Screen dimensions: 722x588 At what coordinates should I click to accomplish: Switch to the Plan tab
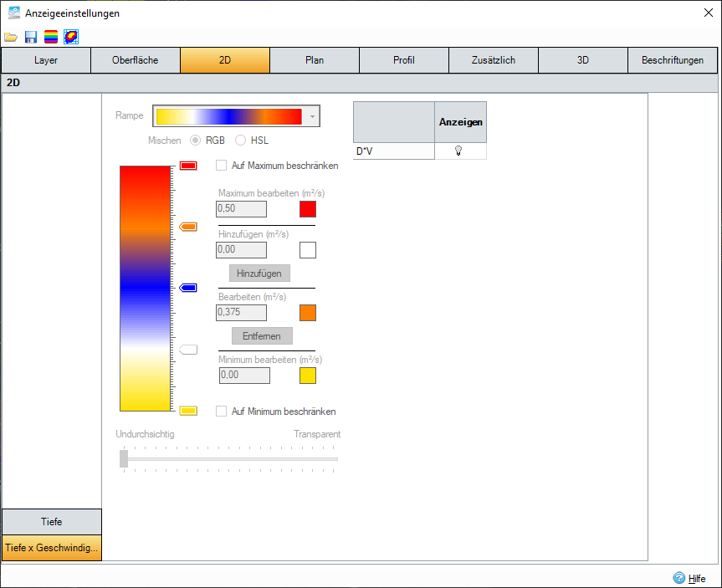pos(315,60)
